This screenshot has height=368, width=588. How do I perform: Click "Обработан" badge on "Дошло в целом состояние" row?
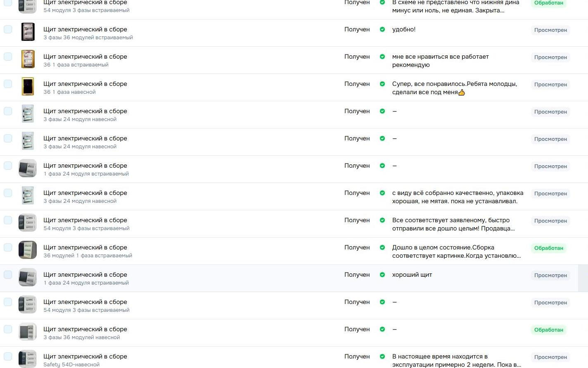548,248
